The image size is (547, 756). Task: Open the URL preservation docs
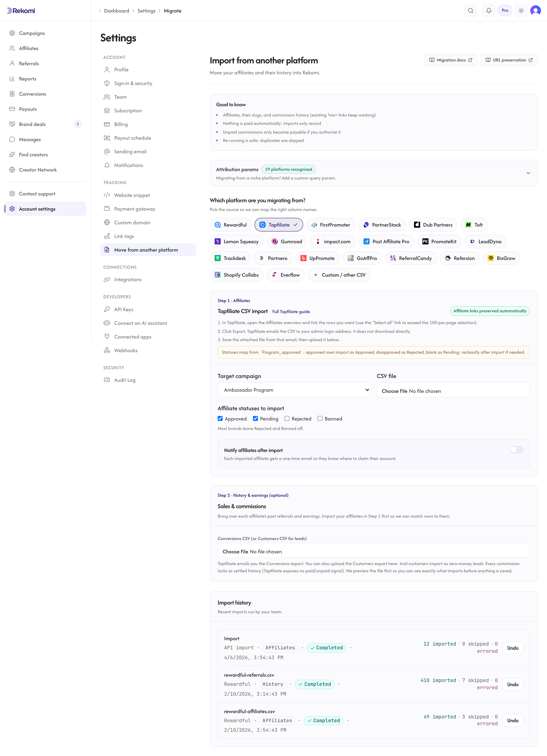509,60
